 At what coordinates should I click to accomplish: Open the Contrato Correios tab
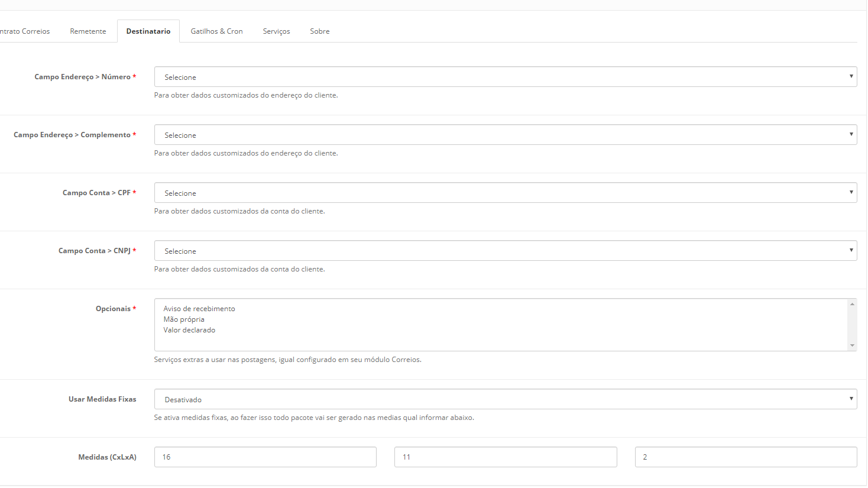tap(25, 31)
